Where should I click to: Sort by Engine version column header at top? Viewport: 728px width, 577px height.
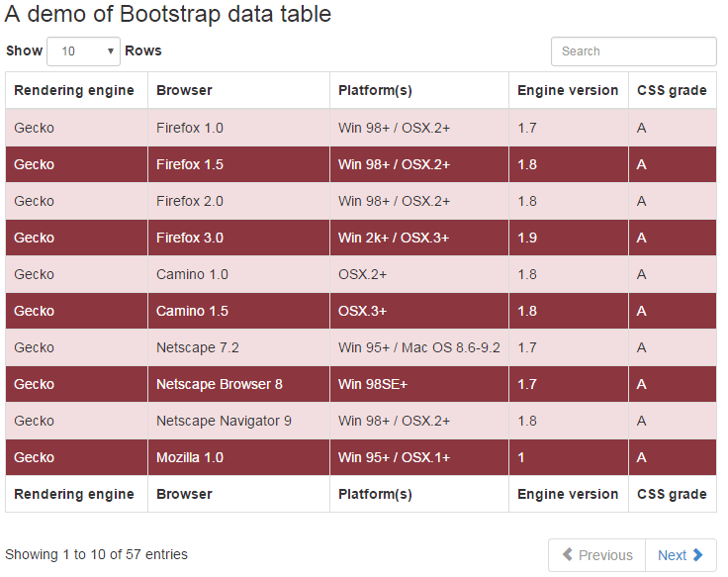coord(569,90)
